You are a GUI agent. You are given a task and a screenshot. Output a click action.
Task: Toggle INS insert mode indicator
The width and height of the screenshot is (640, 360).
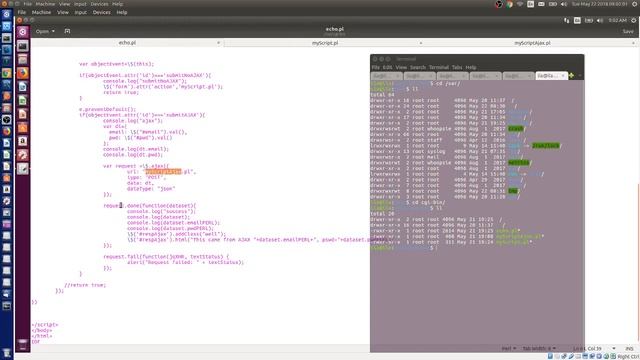click(629, 349)
